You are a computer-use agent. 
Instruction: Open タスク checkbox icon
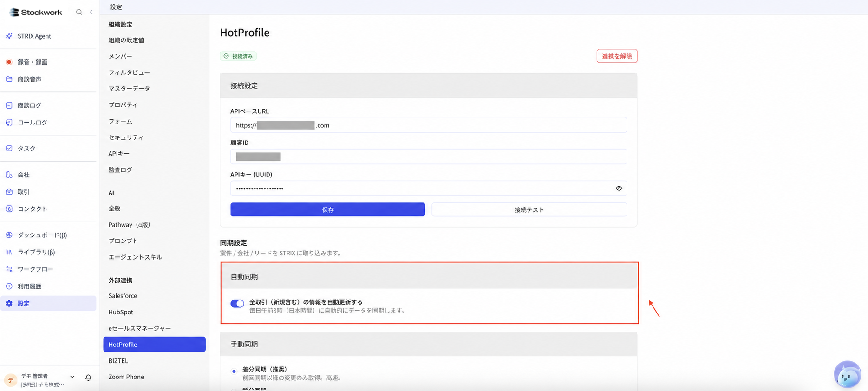tap(9, 149)
